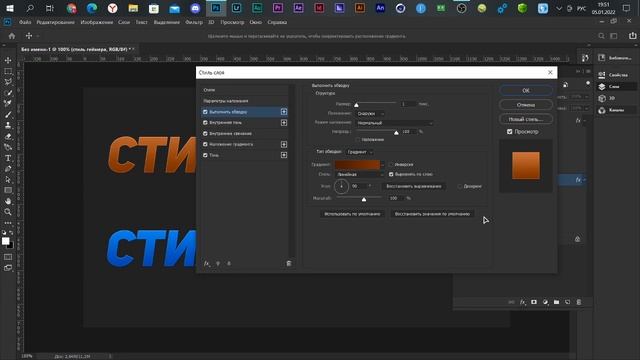Viewport: 640px width, 360px height.
Task: Open the Channels panel icon
Action: coord(602,110)
